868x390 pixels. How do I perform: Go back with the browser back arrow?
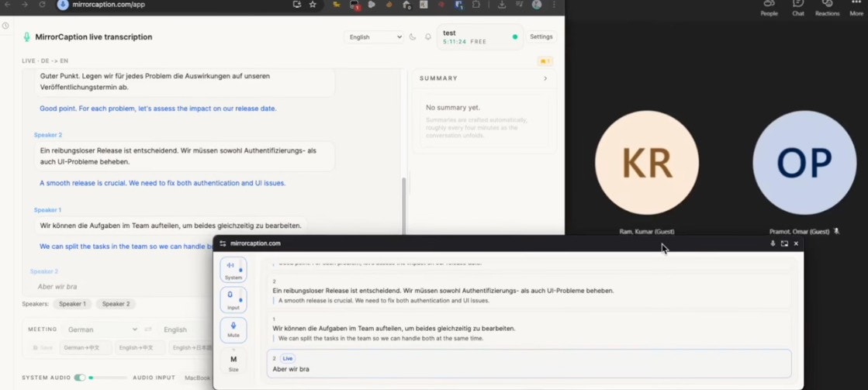coord(8,5)
